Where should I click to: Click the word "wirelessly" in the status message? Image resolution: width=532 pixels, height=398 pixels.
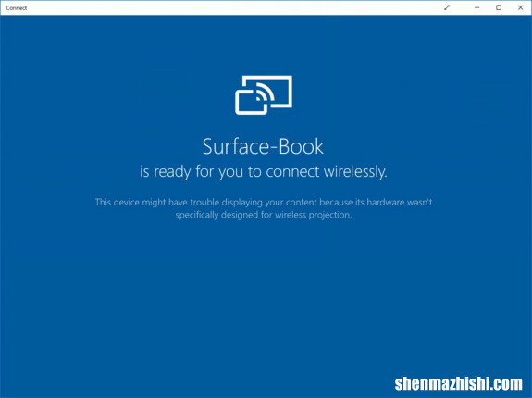coord(355,171)
